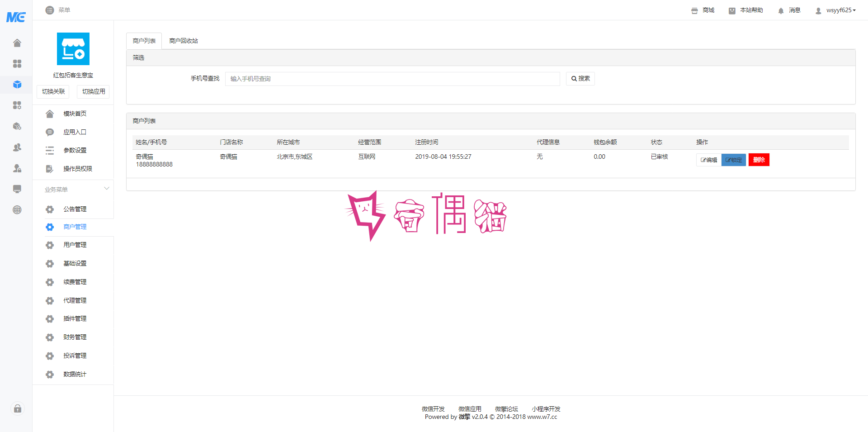The image size is (868, 432).
Task: Click the 2019-08-04 19:55:27 registration time
Action: click(x=443, y=157)
